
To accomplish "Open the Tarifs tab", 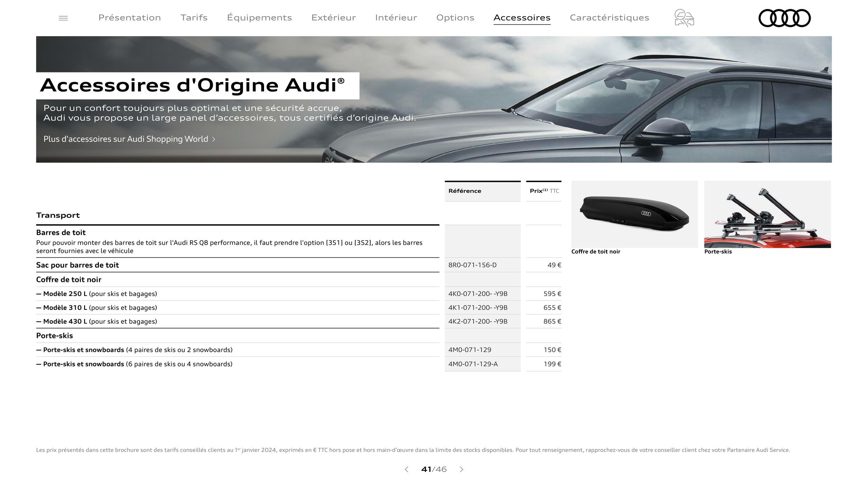I will (194, 17).
